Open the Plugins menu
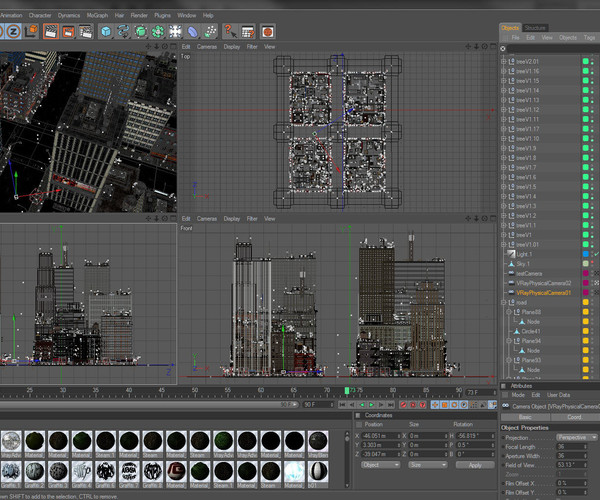The height and width of the screenshot is (500, 600). (x=163, y=15)
